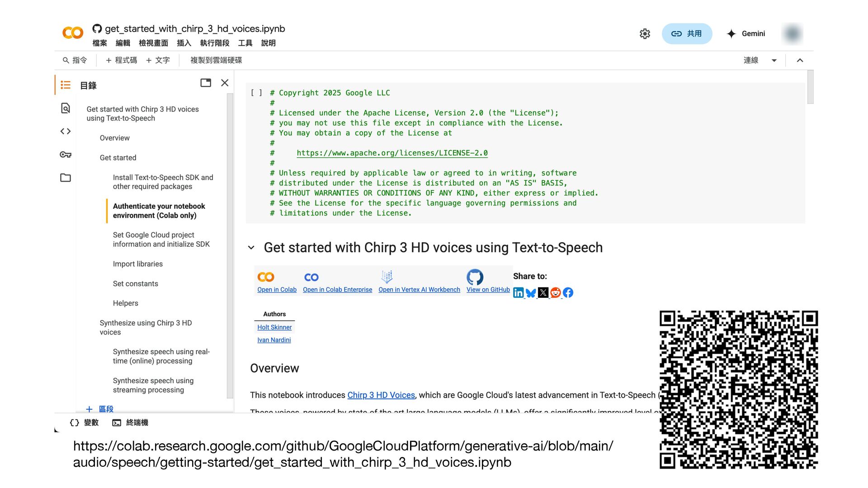Screen dimensions: 868x488
Task: Toggle the table of contents icon
Action: click(x=66, y=85)
